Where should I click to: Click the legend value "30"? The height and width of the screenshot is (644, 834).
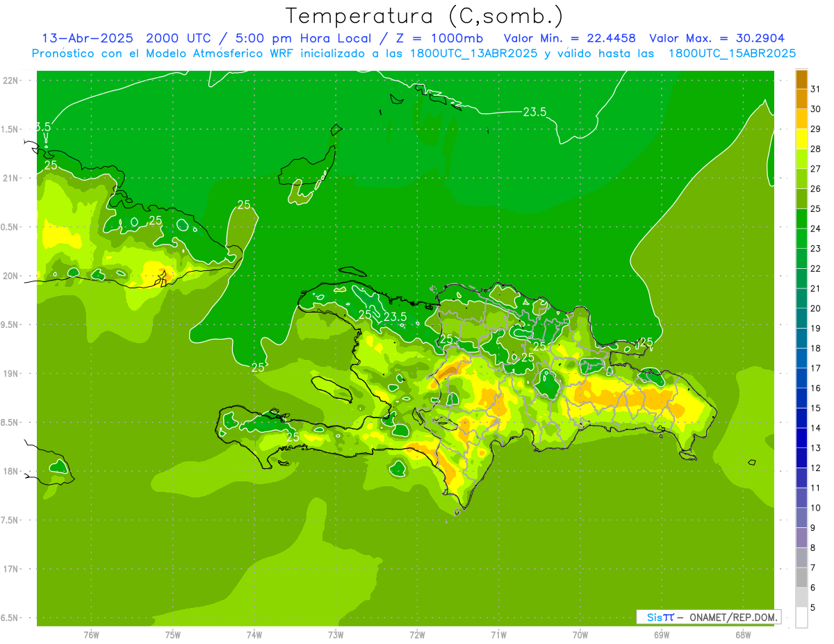[815, 109]
